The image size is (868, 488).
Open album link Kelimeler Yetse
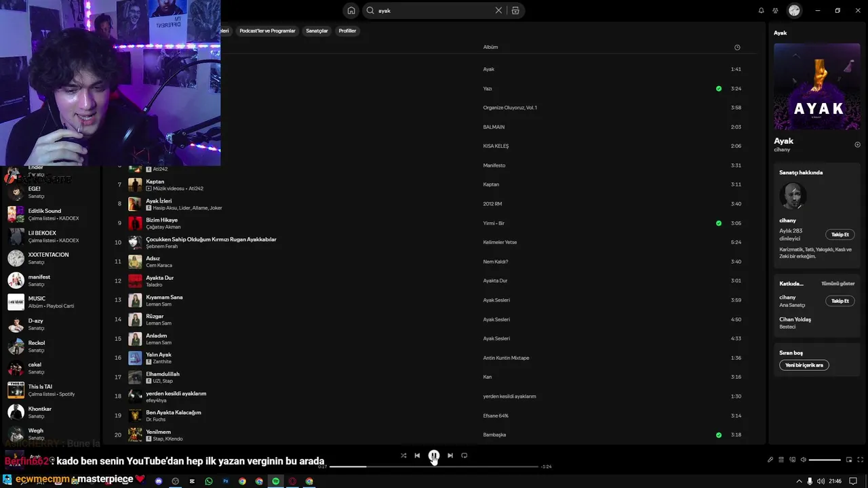[x=500, y=243]
